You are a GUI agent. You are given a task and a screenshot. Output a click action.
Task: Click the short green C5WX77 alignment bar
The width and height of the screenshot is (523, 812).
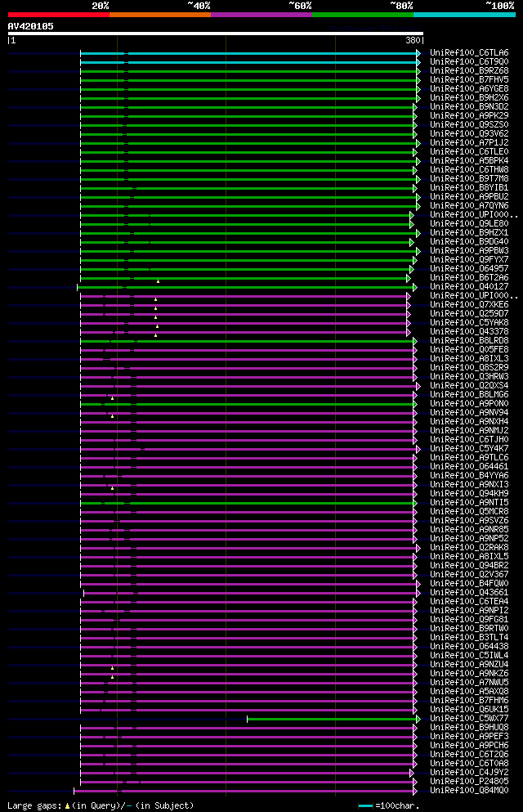click(x=332, y=719)
